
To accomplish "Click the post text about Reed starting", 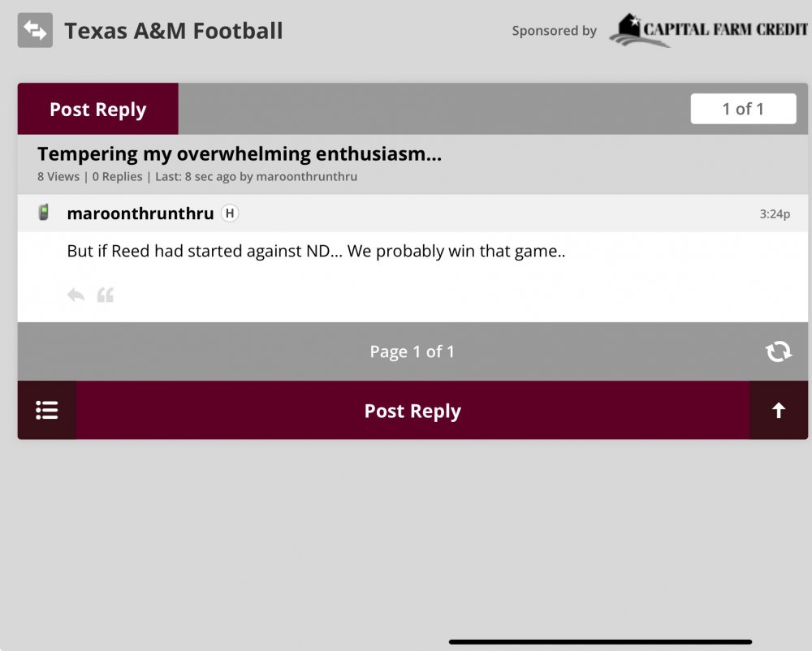I will [x=316, y=252].
